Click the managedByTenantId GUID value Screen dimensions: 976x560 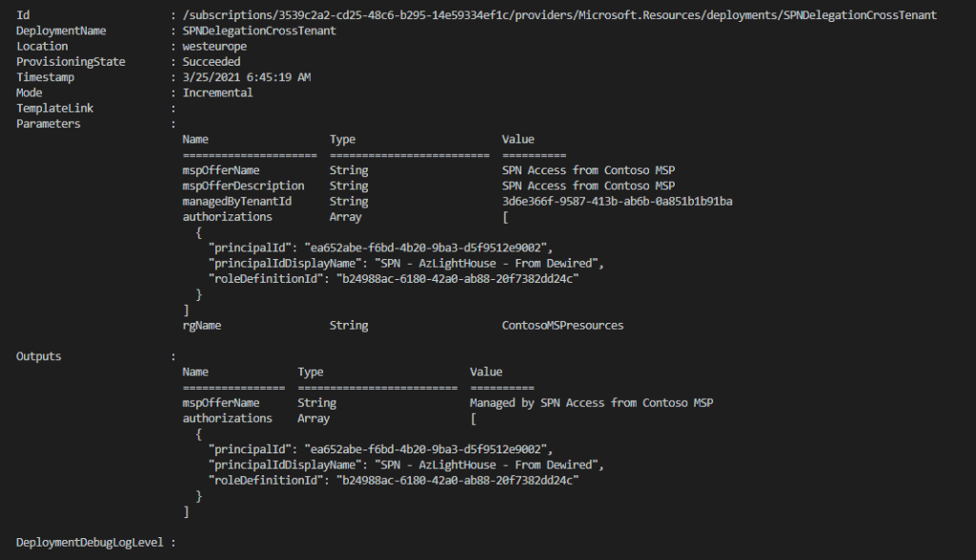(617, 201)
